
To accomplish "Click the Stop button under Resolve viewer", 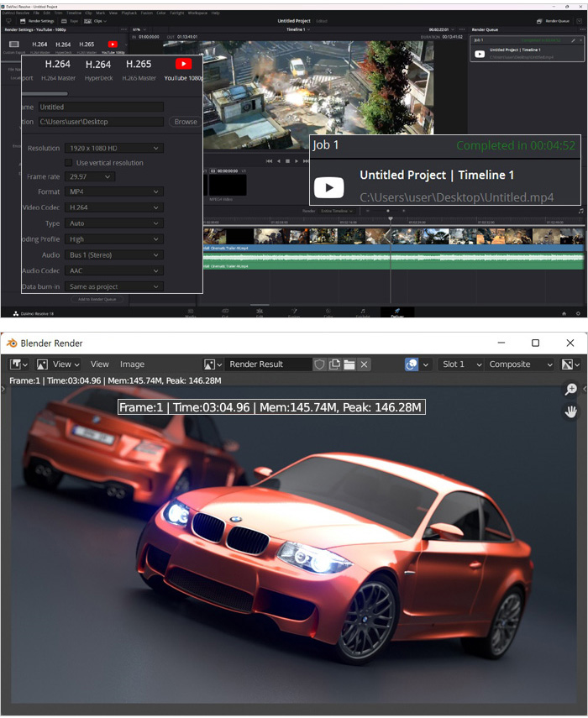I will pos(287,161).
